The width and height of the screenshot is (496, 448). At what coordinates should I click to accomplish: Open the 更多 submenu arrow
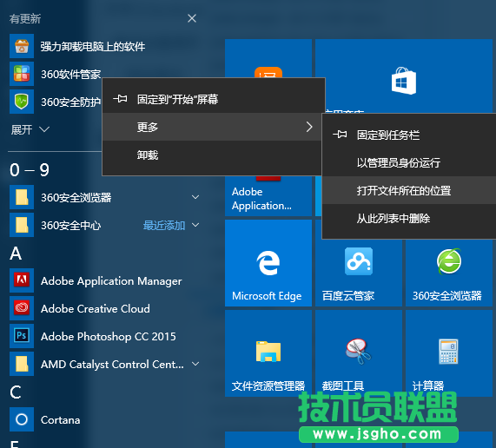click(x=309, y=127)
